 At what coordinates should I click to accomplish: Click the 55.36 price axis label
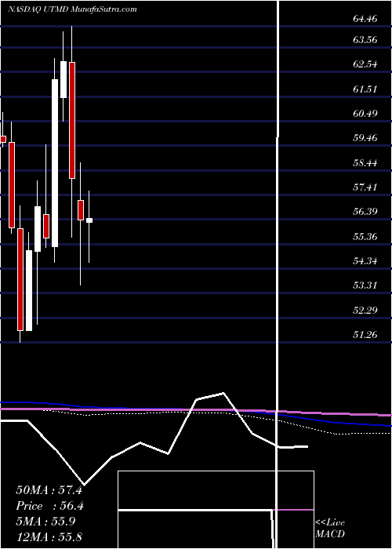365,237
